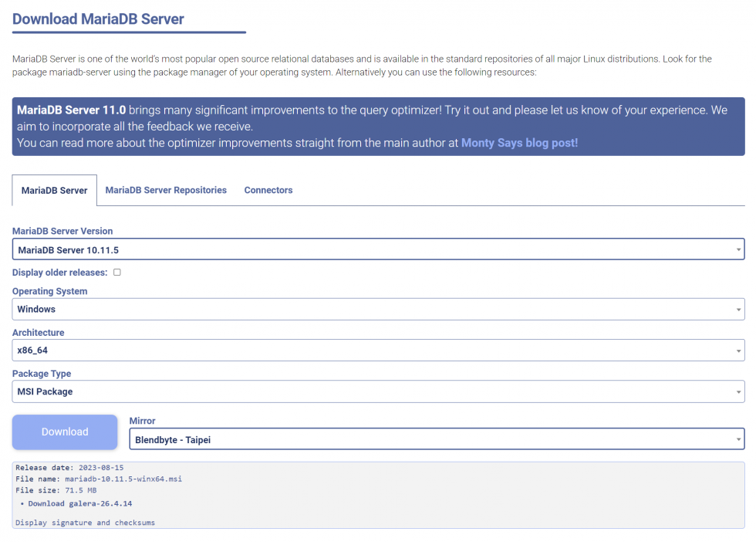Open the Architecture dropdown
This screenshot has height=542, width=756.
click(378, 350)
